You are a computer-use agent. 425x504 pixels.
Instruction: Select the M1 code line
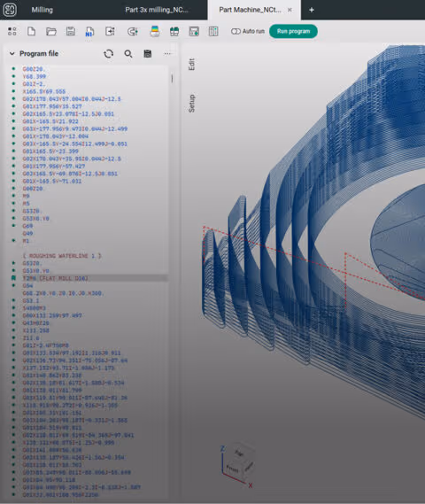pos(26,241)
